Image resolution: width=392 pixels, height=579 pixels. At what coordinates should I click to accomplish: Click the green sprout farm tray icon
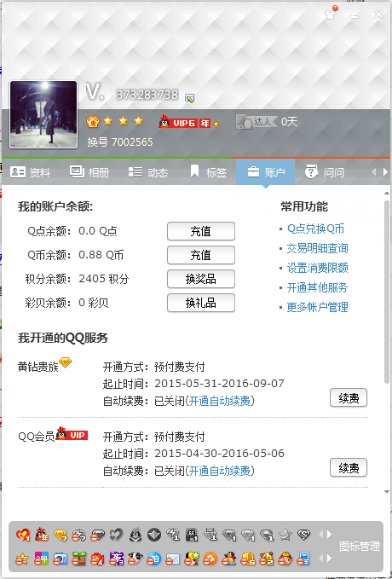(79, 559)
